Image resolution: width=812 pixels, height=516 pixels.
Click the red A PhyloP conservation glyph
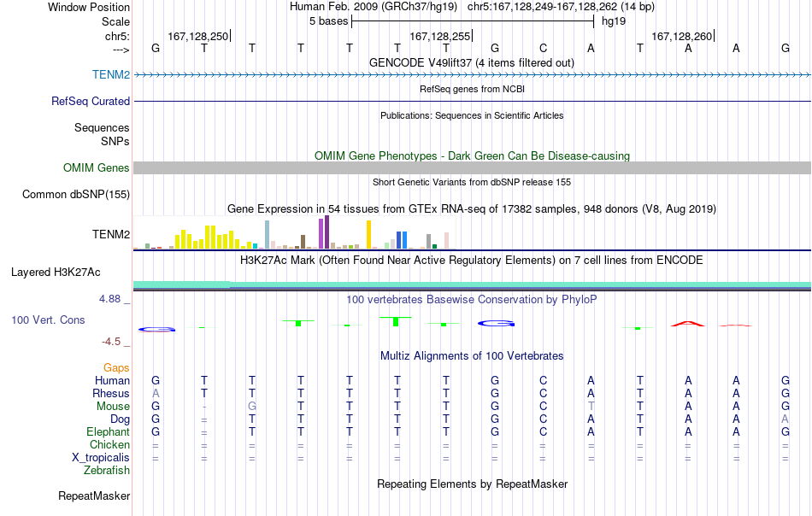(x=688, y=324)
